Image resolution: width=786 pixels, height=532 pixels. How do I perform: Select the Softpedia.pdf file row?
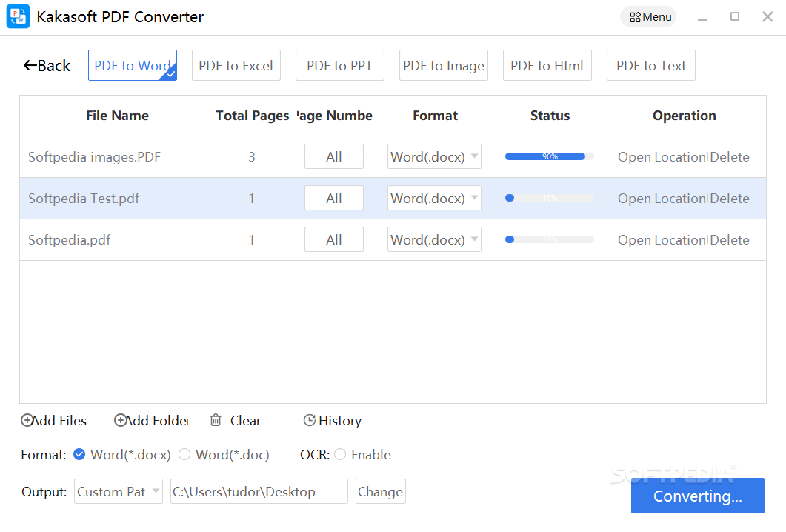(393, 240)
